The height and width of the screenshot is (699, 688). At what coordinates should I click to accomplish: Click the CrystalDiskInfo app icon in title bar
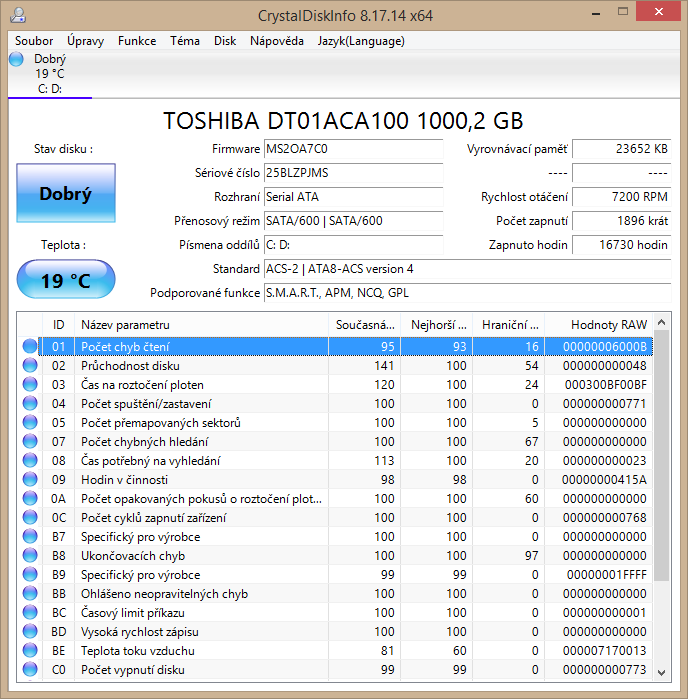point(17,16)
